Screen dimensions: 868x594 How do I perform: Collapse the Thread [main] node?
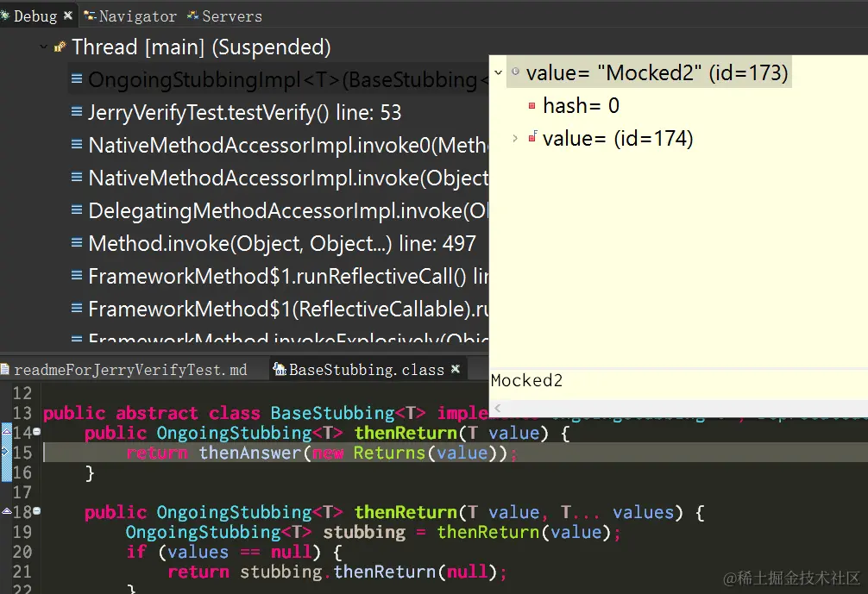[x=43, y=47]
